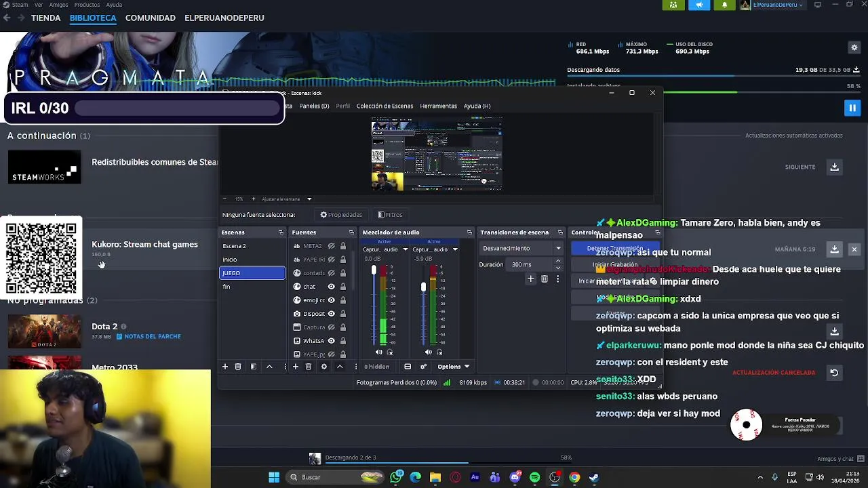Hide the Dispositivo capture source
Image resolution: width=868 pixels, height=488 pixels.
point(332,314)
